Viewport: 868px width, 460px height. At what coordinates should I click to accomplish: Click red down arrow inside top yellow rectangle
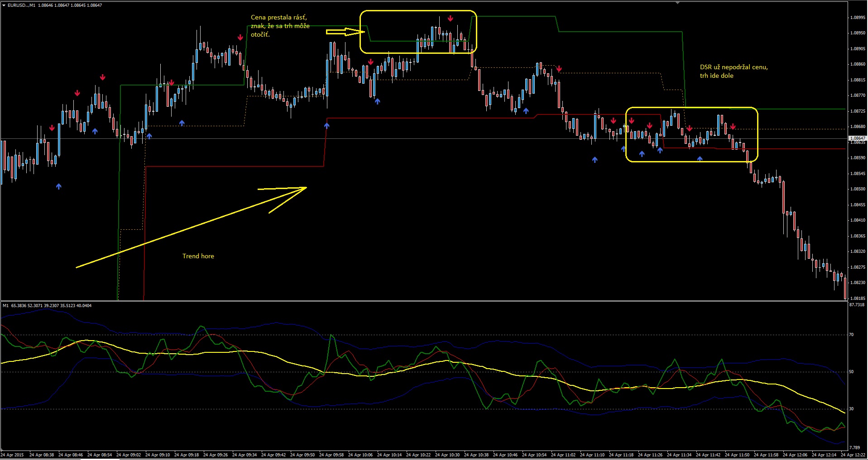(x=450, y=19)
